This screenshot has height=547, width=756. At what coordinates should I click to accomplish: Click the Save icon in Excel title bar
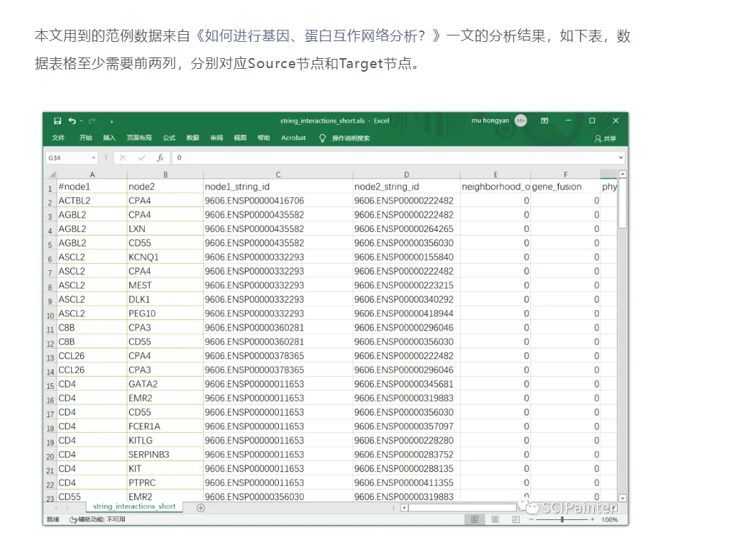(x=57, y=121)
